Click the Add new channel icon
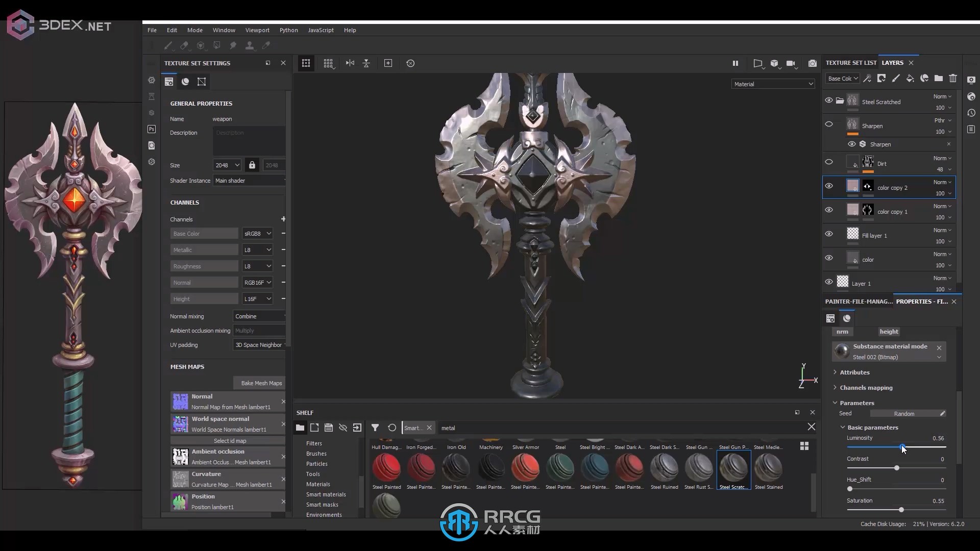Screen dimensions: 980x551 (283, 219)
